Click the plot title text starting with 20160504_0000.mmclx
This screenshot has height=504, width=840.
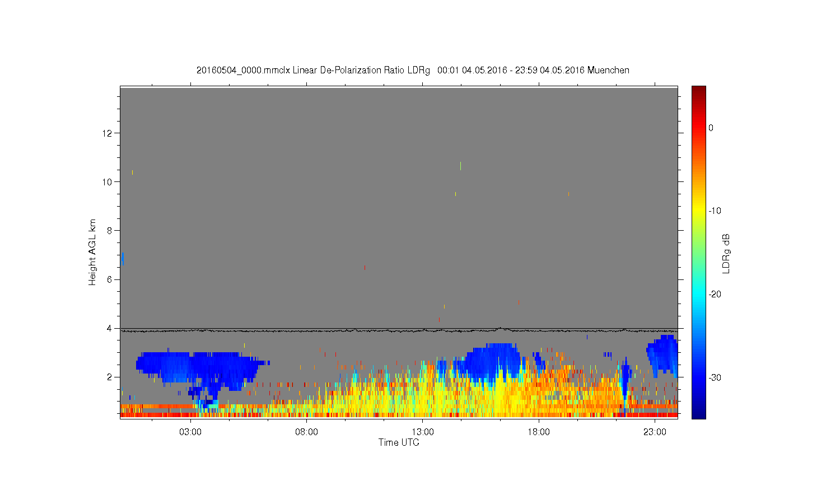pos(413,70)
